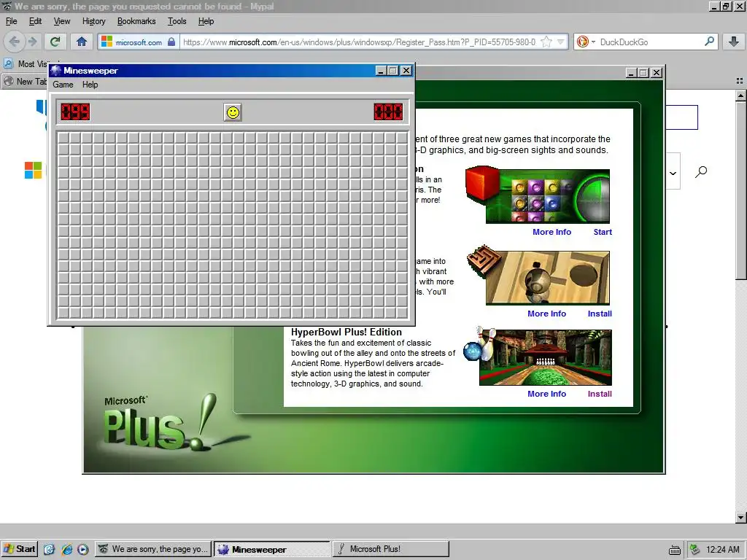Minimize the Minesweeper window

coord(381,71)
